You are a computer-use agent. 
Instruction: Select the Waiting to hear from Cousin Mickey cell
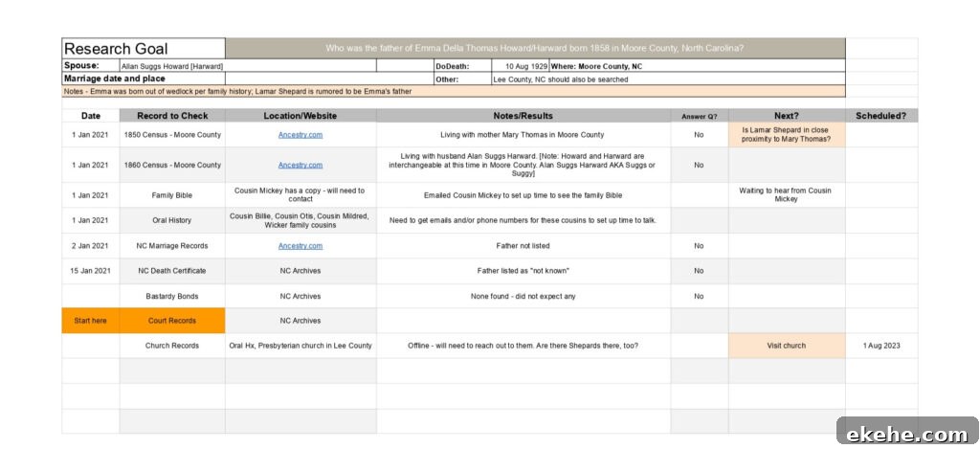(787, 195)
